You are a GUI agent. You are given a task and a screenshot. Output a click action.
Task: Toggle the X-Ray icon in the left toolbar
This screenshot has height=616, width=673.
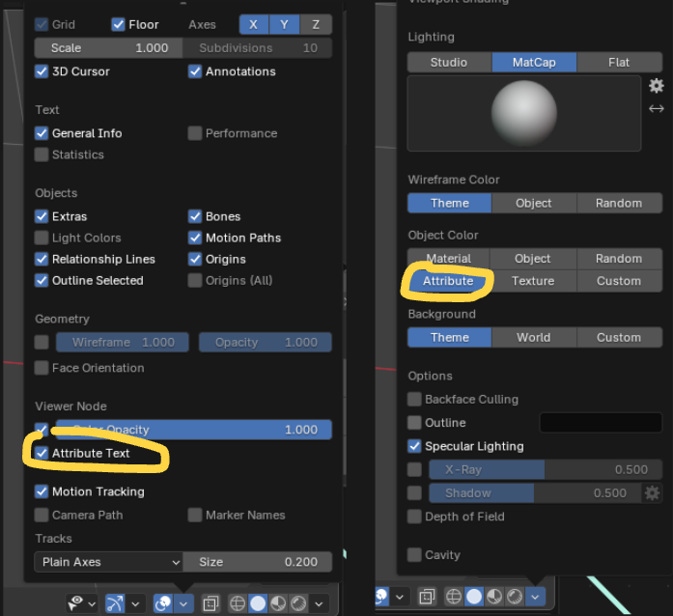[x=210, y=603]
